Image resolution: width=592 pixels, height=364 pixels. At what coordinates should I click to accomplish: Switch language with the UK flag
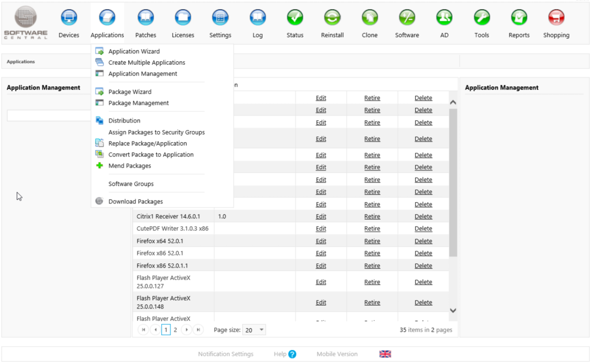click(385, 354)
